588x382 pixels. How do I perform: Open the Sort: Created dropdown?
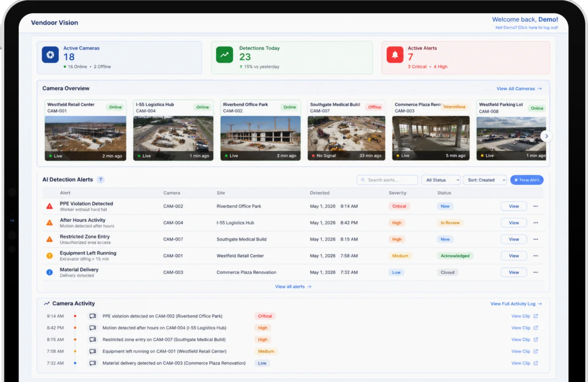coord(485,180)
